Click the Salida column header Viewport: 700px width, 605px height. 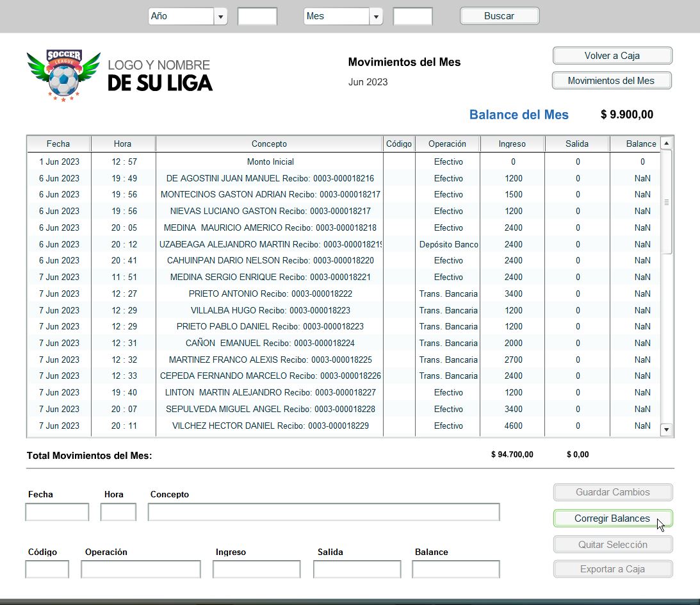pos(577,144)
